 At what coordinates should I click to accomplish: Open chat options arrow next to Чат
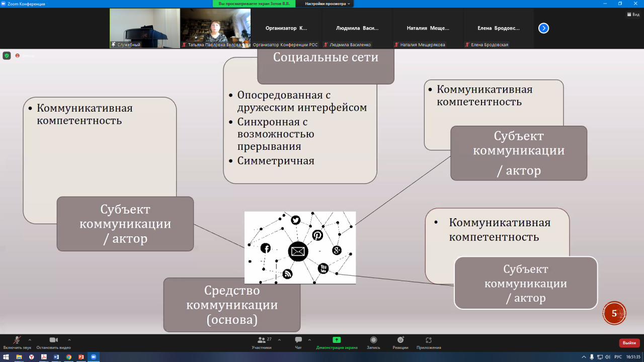point(309,340)
